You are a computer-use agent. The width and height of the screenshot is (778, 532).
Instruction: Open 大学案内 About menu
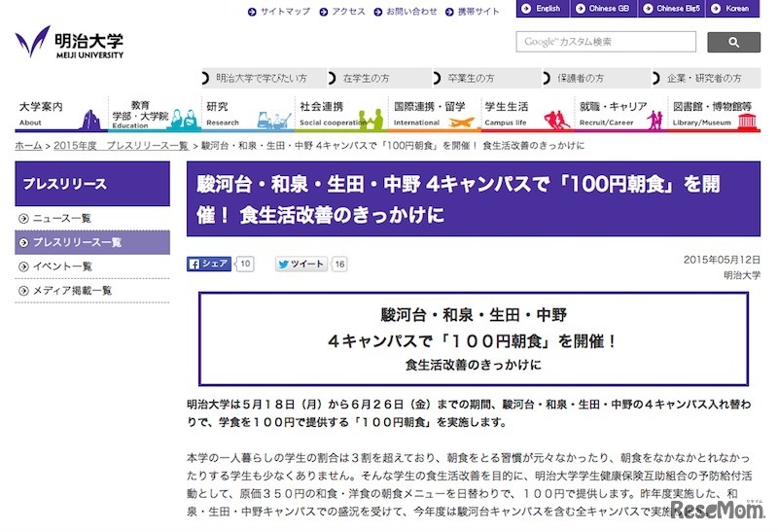click(61, 114)
